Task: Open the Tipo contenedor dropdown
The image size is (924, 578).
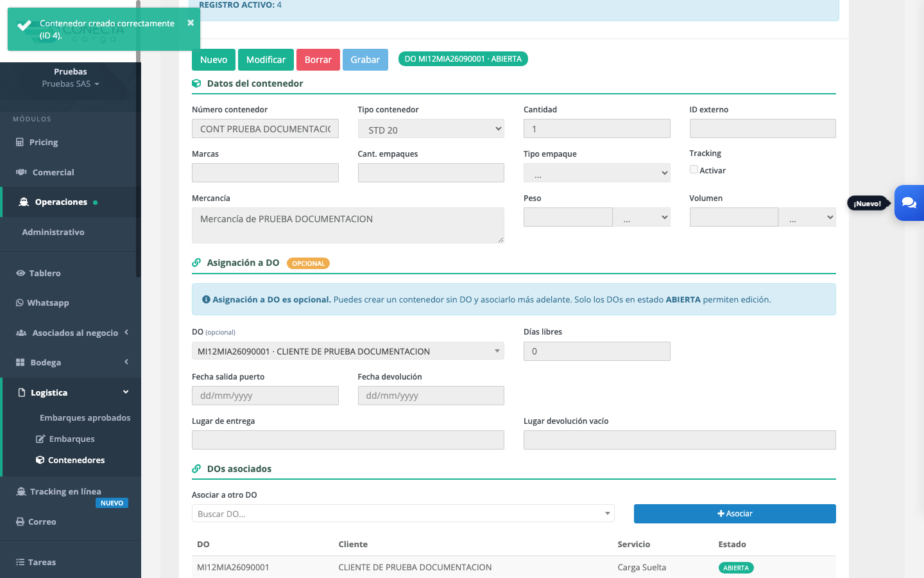Action: (x=431, y=129)
